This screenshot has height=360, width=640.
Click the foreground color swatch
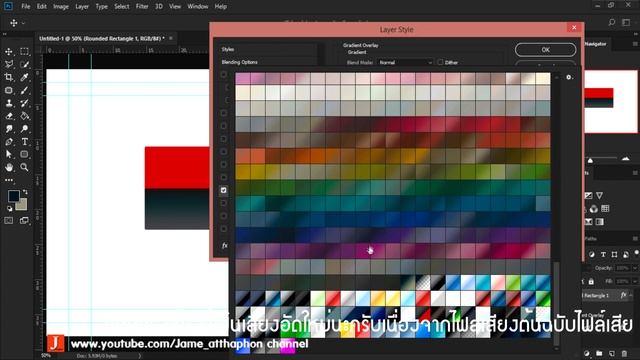click(x=13, y=196)
